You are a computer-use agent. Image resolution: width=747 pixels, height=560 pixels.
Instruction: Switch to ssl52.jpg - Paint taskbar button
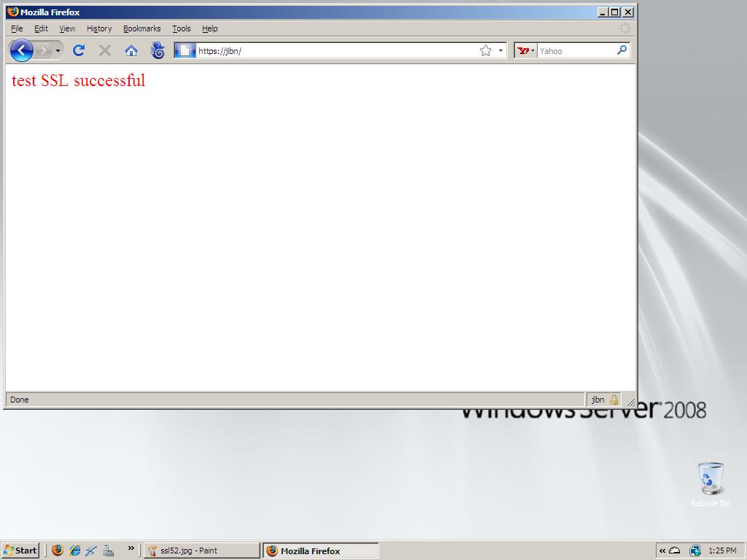(201, 551)
